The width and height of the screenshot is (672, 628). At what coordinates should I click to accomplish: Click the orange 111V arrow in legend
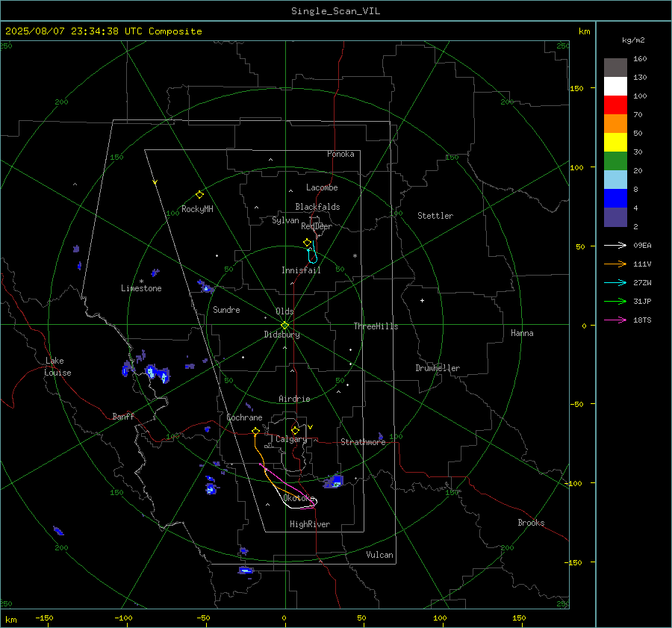pos(615,264)
